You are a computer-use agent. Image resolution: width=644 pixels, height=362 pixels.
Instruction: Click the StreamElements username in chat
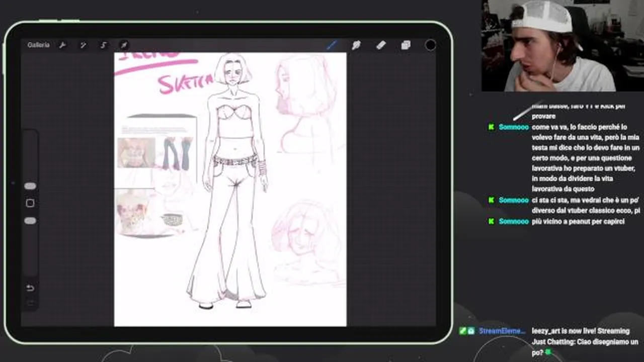pyautogui.click(x=502, y=331)
